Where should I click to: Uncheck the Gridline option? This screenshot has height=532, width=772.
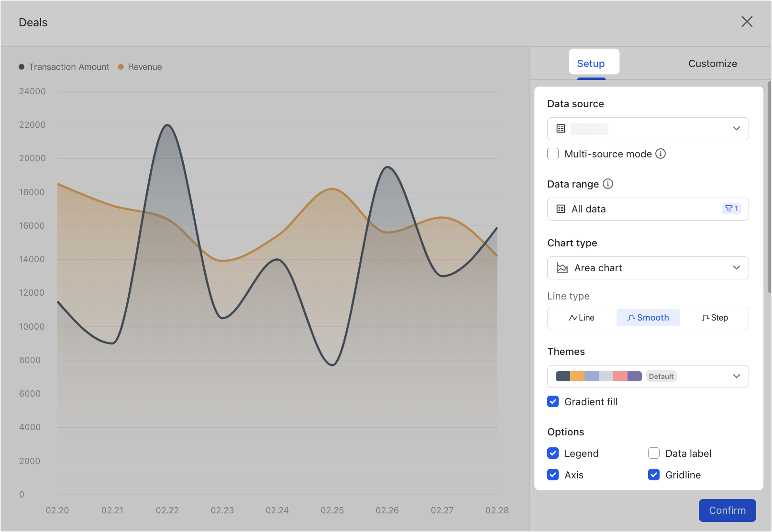coord(653,475)
